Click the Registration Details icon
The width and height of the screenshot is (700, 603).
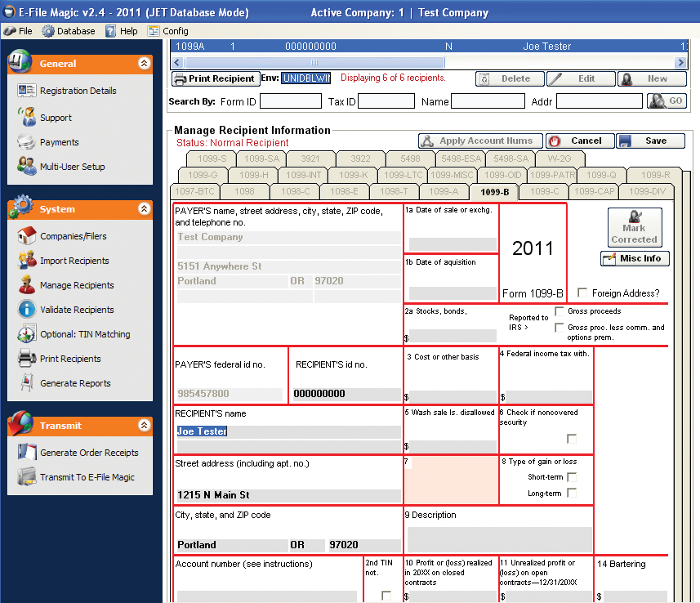[26, 91]
